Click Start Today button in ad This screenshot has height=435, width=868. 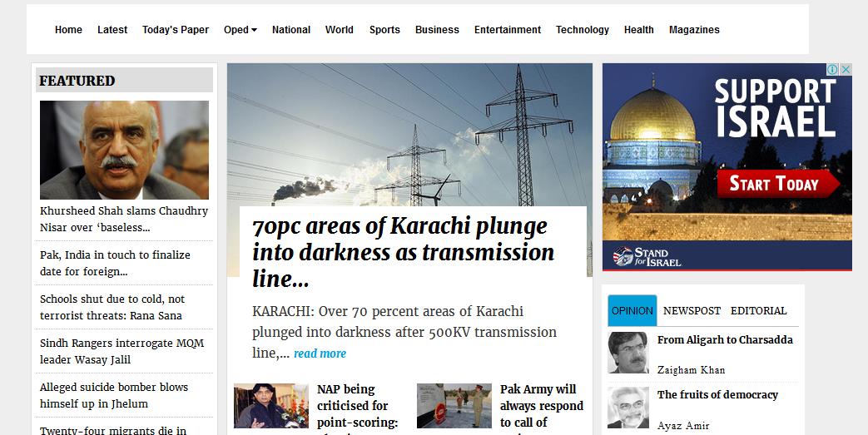tap(777, 183)
